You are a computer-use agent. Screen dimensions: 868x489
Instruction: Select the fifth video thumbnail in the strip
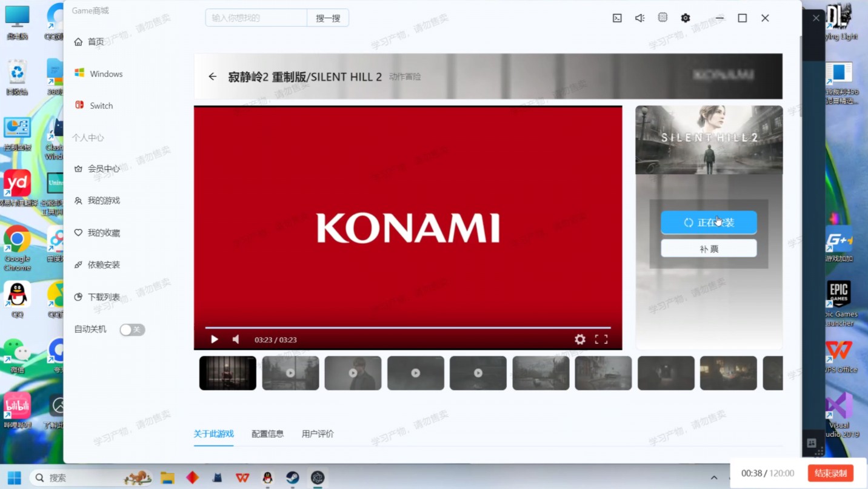pyautogui.click(x=478, y=373)
